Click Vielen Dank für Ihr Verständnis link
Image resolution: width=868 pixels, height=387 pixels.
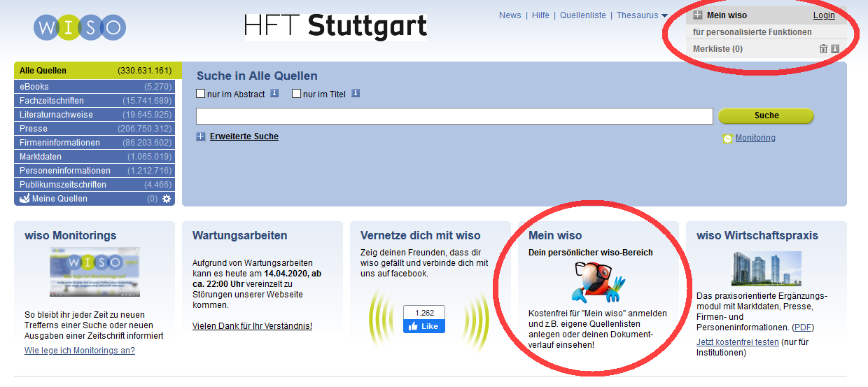pos(253,326)
